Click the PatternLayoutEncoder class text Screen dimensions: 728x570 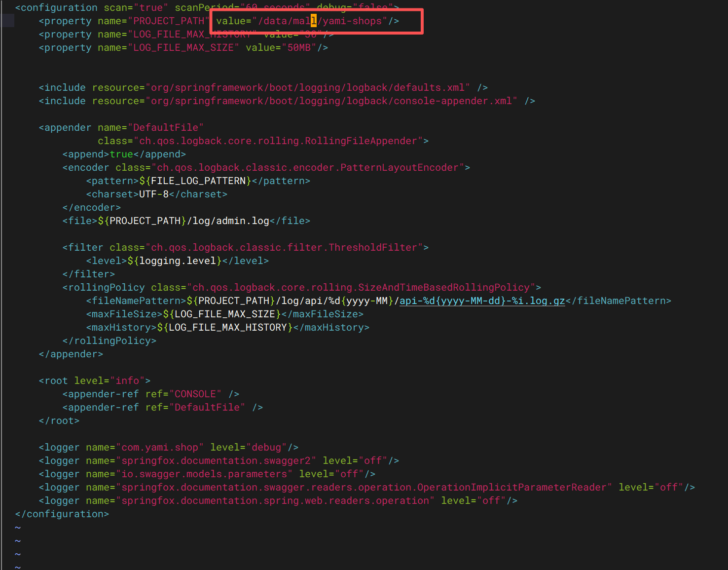(400, 168)
